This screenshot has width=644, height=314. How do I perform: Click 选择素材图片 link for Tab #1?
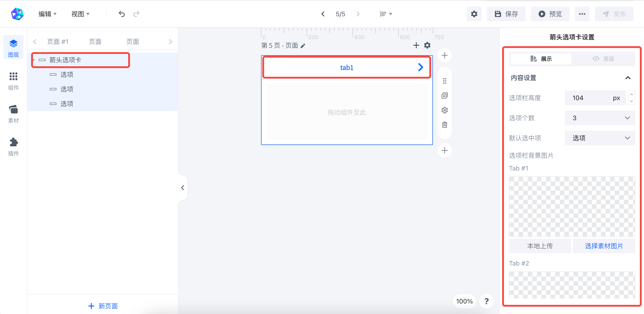[604, 246]
